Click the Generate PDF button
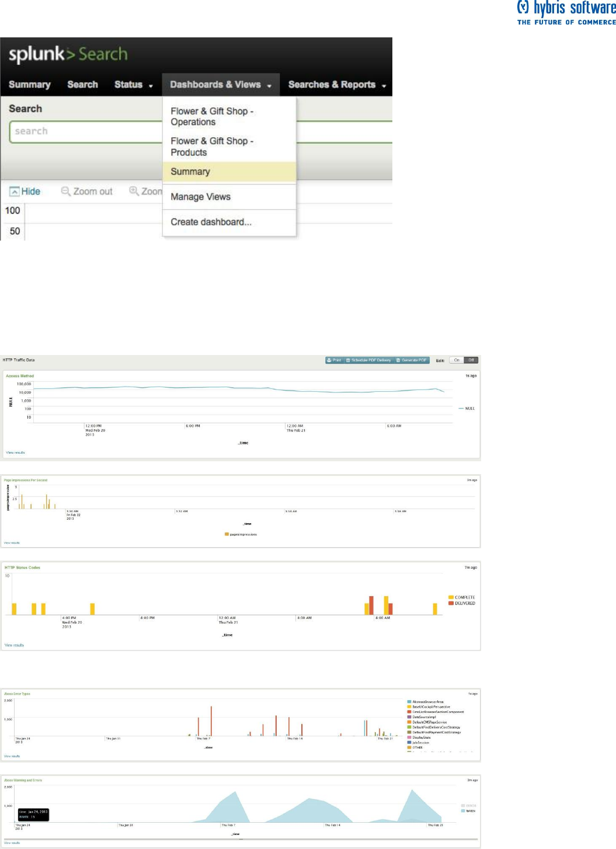This screenshot has height=849, width=616. [412, 360]
